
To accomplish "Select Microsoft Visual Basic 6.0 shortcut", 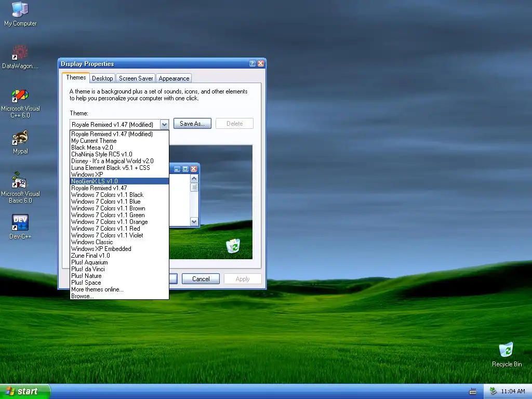I will 20,188.
